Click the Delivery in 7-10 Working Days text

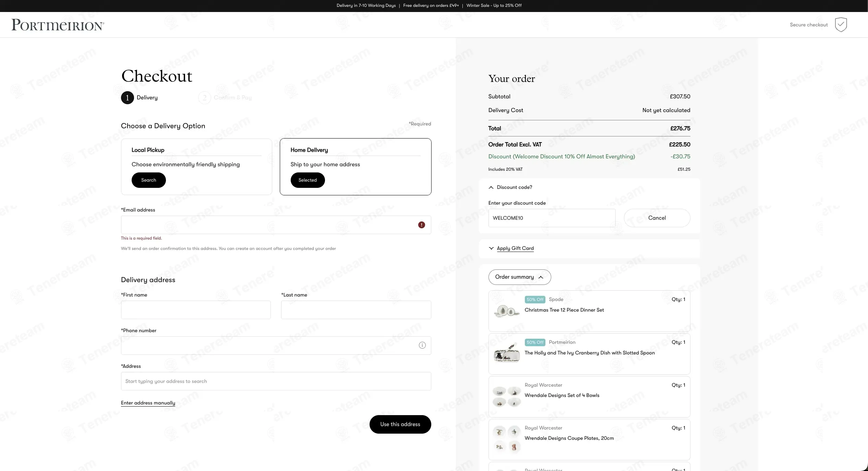click(x=366, y=5)
